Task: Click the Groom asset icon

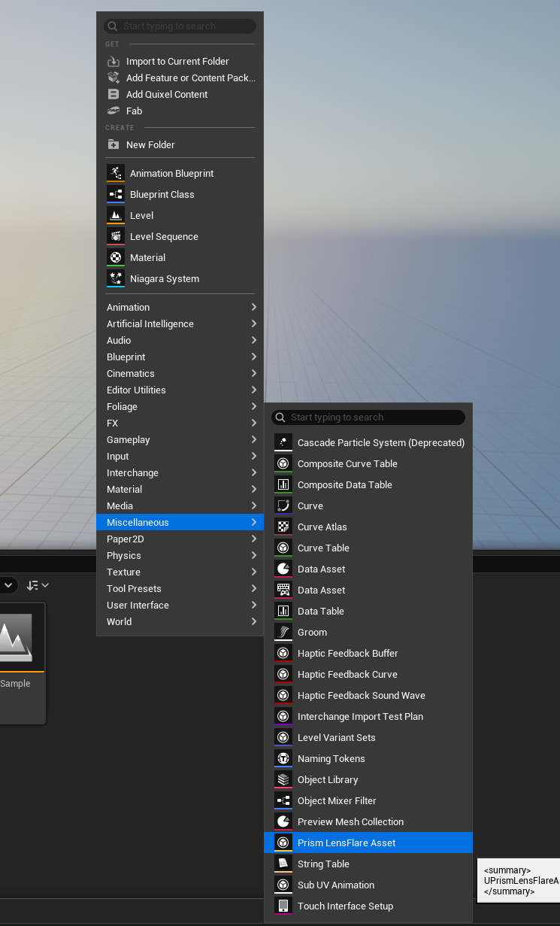Action: 283,632
